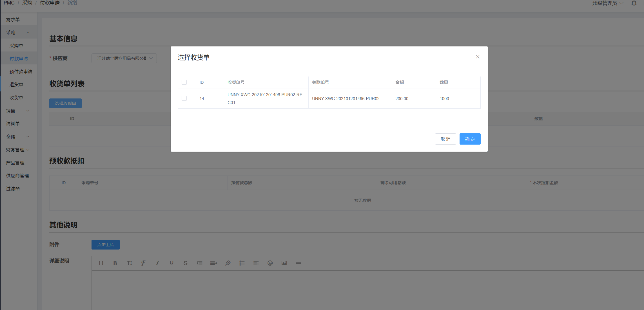The image size is (644, 310).
Task: Click the 取消 cancel button
Action: click(x=445, y=139)
